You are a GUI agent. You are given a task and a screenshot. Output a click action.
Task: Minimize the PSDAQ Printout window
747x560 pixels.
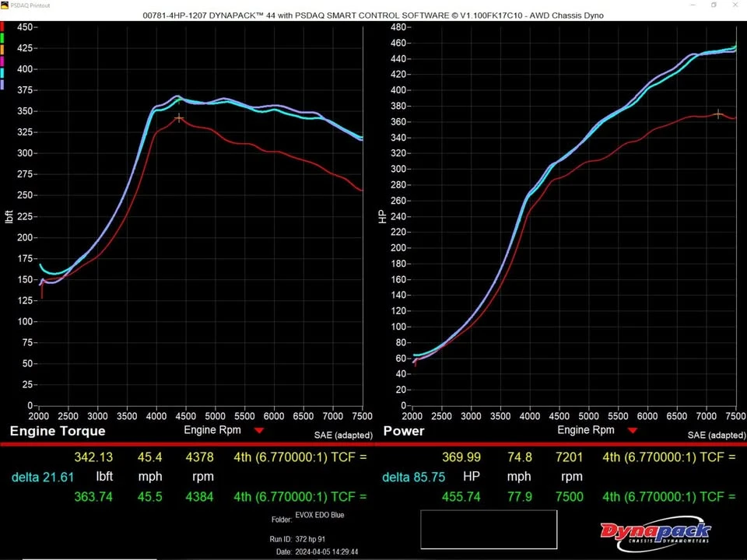coord(693,5)
